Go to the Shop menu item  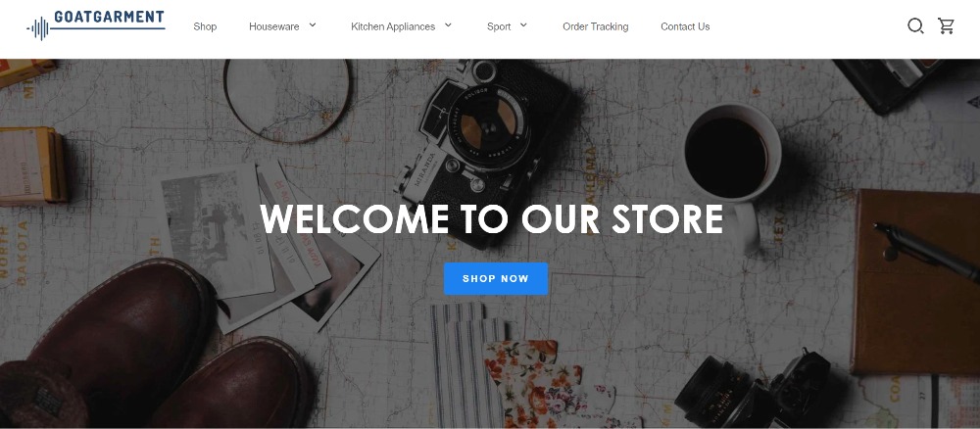click(x=205, y=26)
